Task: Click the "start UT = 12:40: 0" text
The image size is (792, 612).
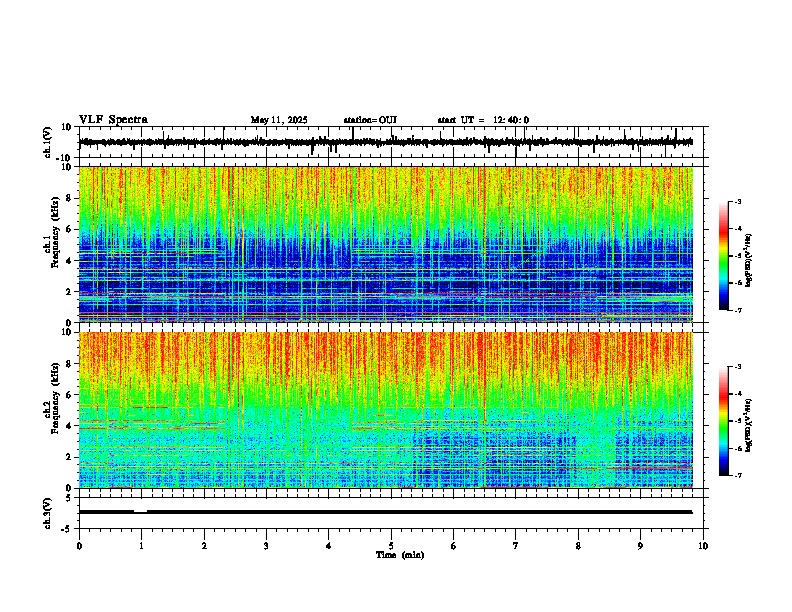Action: [483, 120]
